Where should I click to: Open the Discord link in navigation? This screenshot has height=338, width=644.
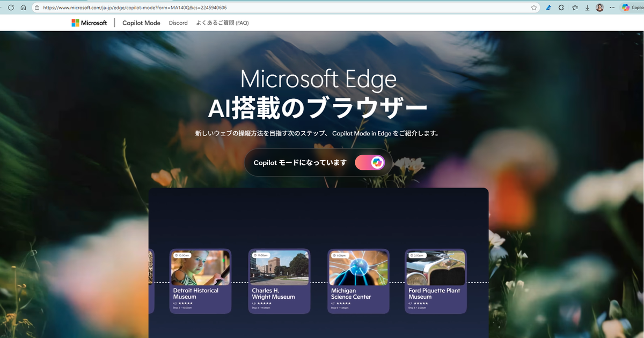(178, 23)
